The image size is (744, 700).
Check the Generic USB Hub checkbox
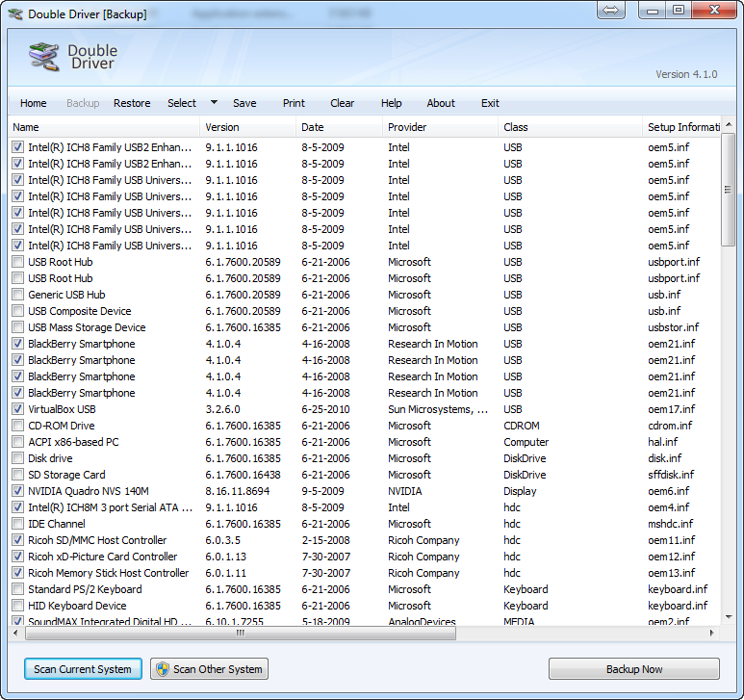click(17, 295)
